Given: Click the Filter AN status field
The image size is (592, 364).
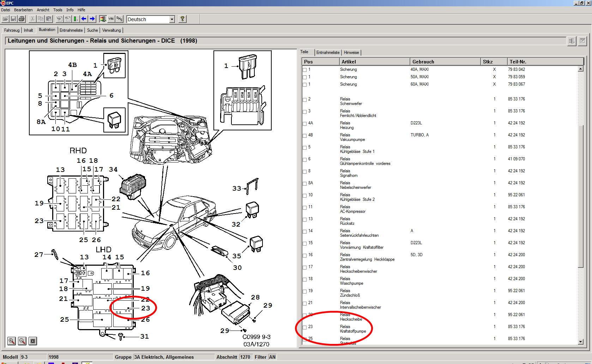Looking at the screenshot, I should point(272,357).
